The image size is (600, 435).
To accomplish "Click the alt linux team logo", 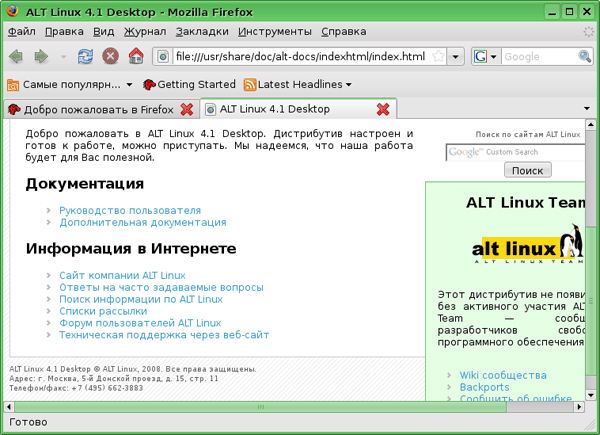I will 528,244.
